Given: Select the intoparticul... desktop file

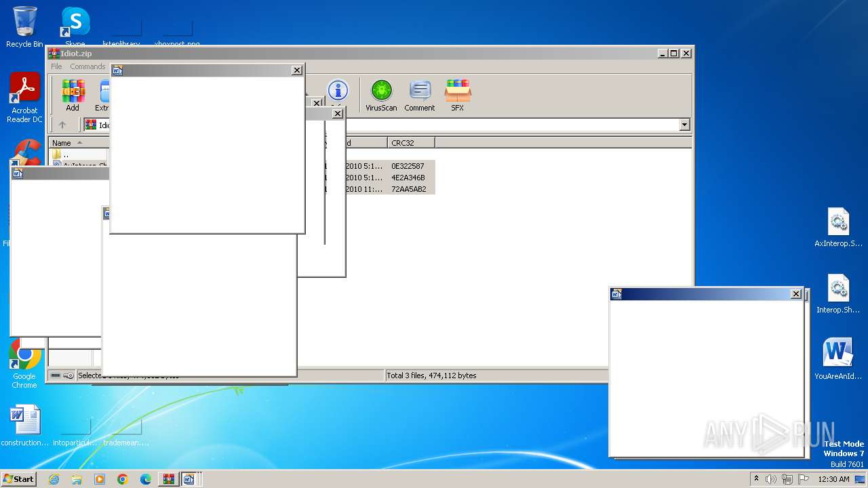Looking at the screenshot, I should [76, 432].
